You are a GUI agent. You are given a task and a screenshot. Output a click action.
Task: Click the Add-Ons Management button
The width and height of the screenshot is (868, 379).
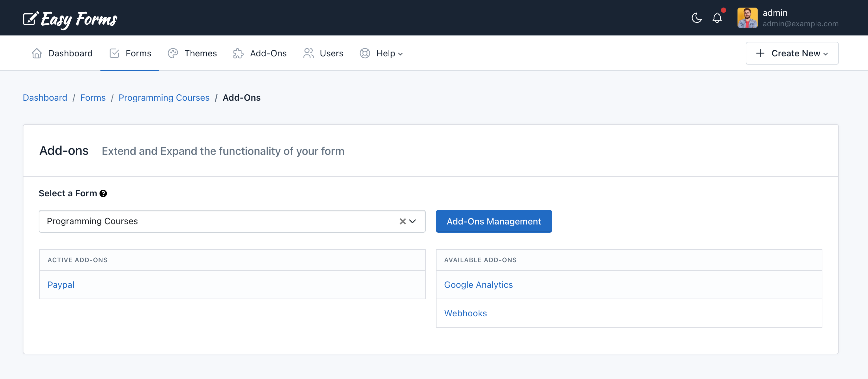coord(494,221)
